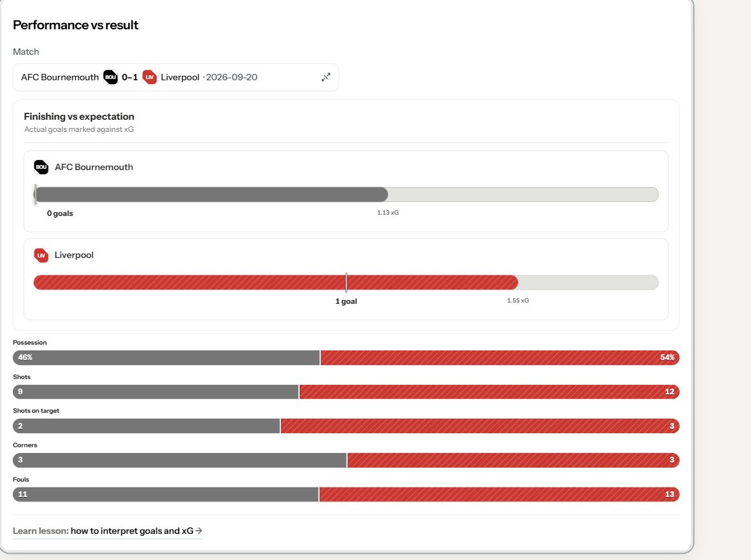Click 'AFC Bournemouth' name in finishing card
The width and height of the screenshot is (751, 560).
click(94, 167)
